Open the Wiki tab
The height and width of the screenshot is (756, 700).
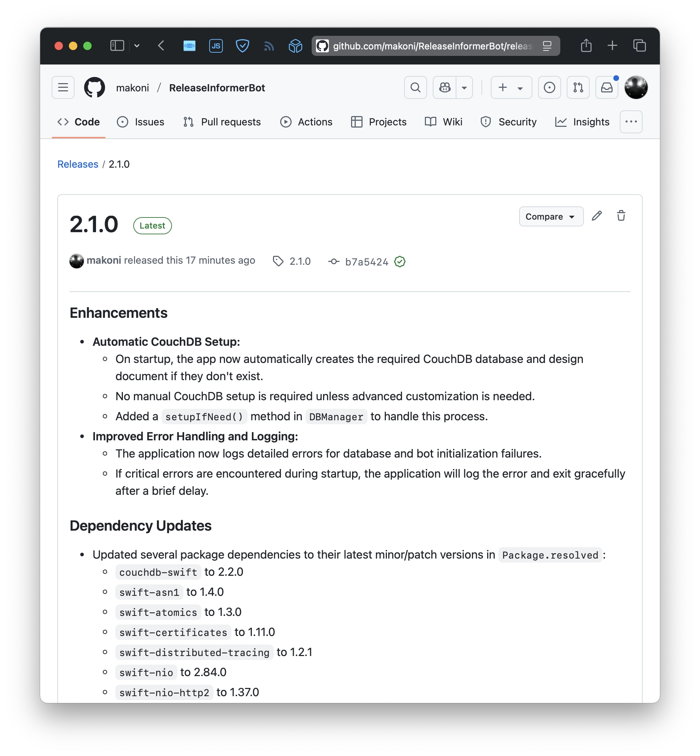(444, 122)
